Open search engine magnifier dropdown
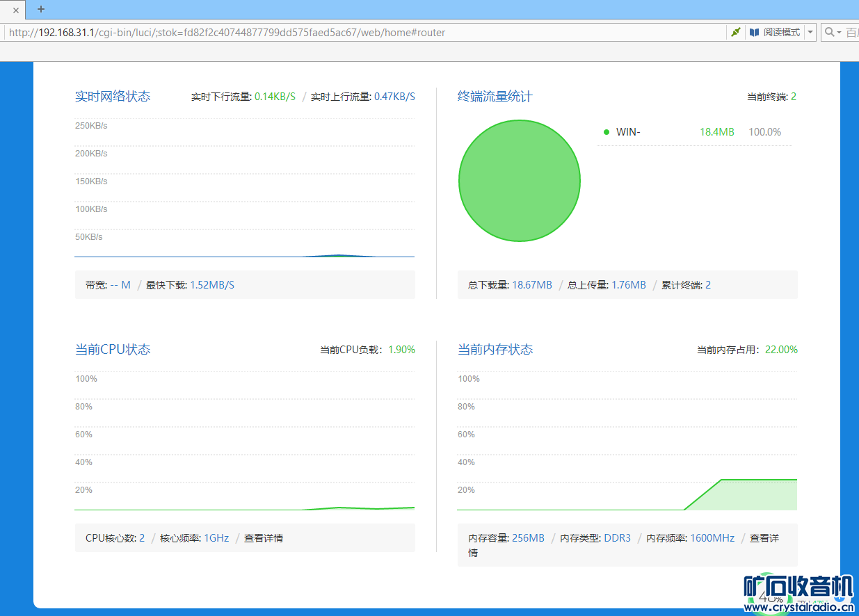859x616 pixels. [833, 32]
